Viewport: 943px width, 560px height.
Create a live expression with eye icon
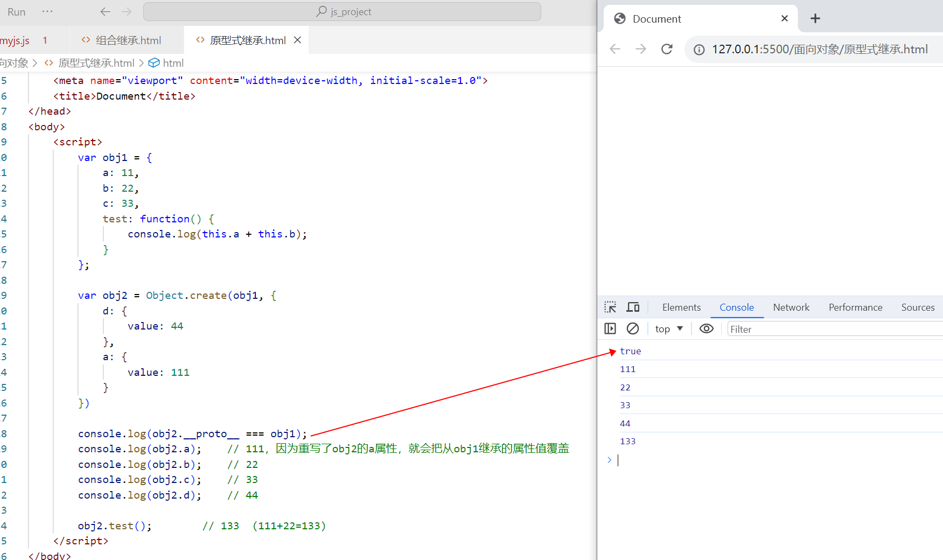tap(706, 328)
